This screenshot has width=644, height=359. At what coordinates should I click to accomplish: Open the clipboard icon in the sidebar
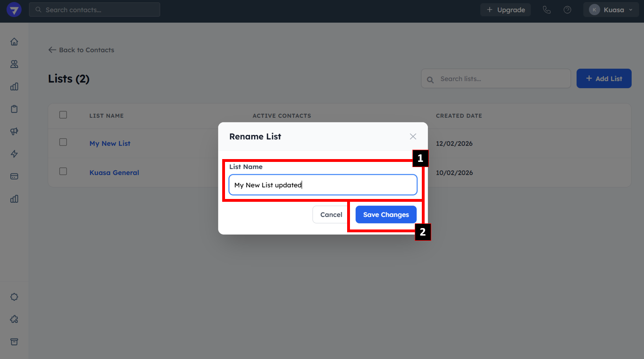click(x=14, y=109)
